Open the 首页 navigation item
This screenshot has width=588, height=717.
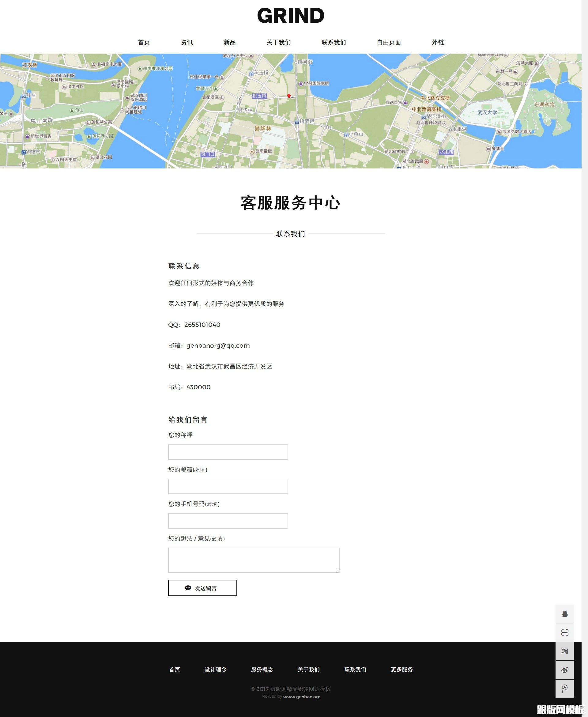click(x=144, y=42)
